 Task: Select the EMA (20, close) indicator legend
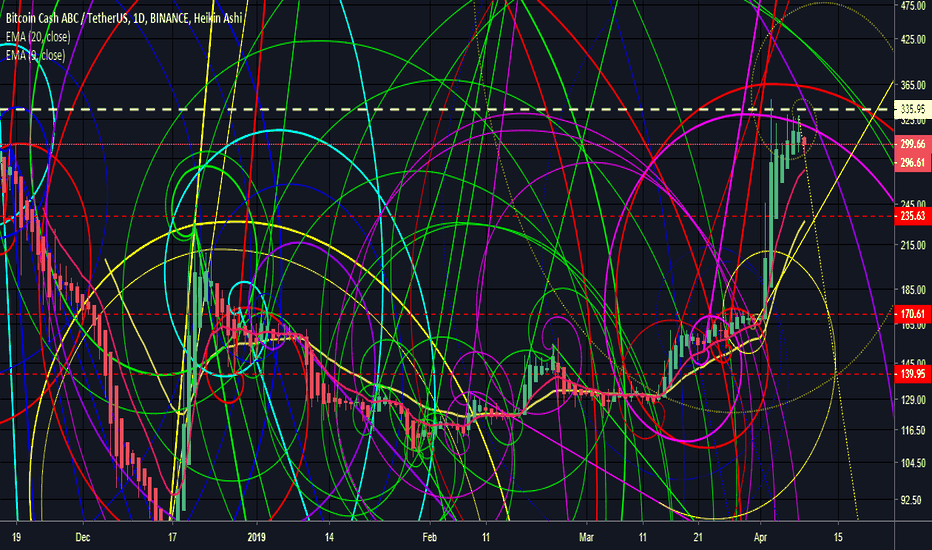tap(38, 37)
